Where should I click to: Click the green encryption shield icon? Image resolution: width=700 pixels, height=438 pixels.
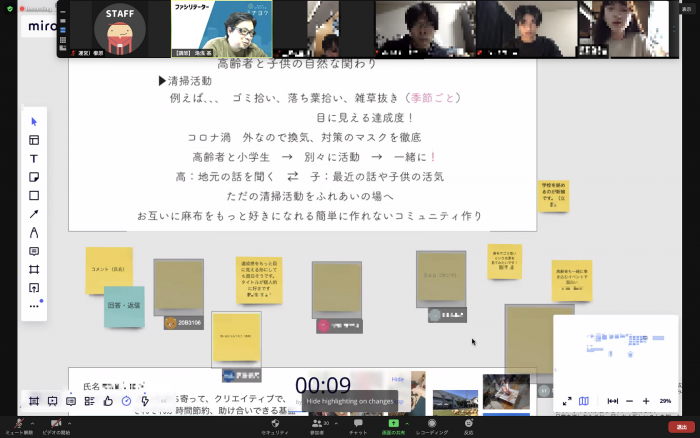(10, 8)
